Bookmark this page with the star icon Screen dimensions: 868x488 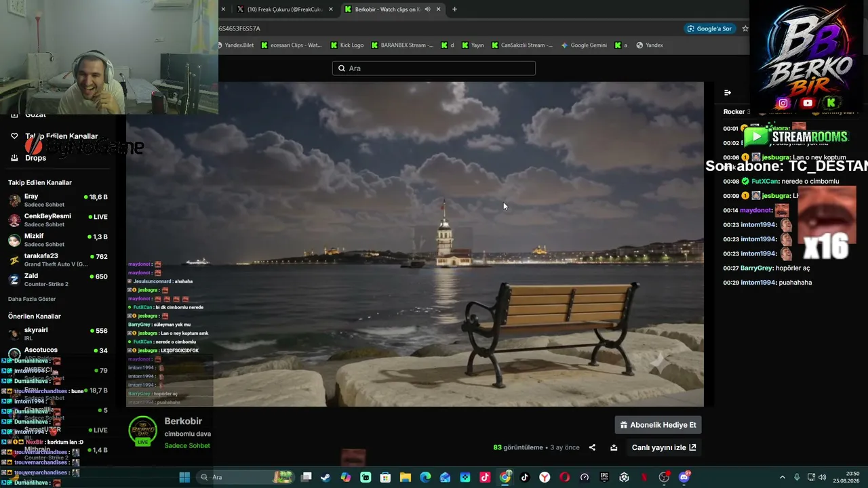(x=745, y=28)
